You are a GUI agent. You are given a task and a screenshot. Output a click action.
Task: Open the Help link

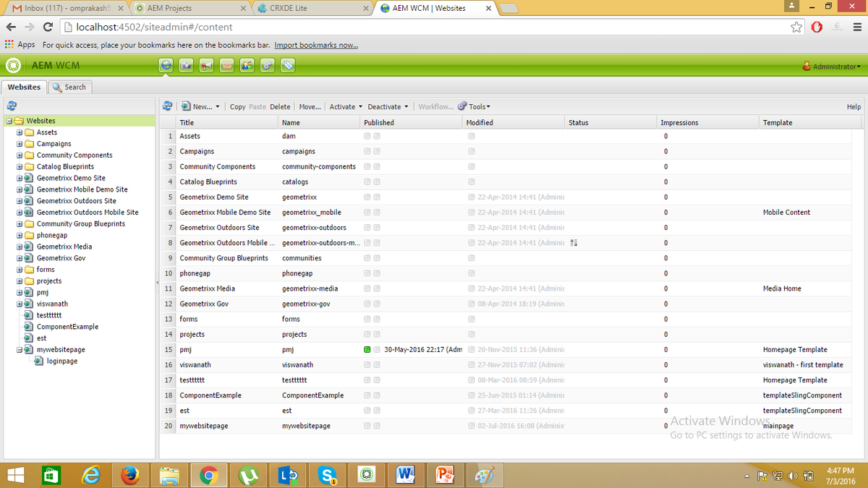(854, 107)
